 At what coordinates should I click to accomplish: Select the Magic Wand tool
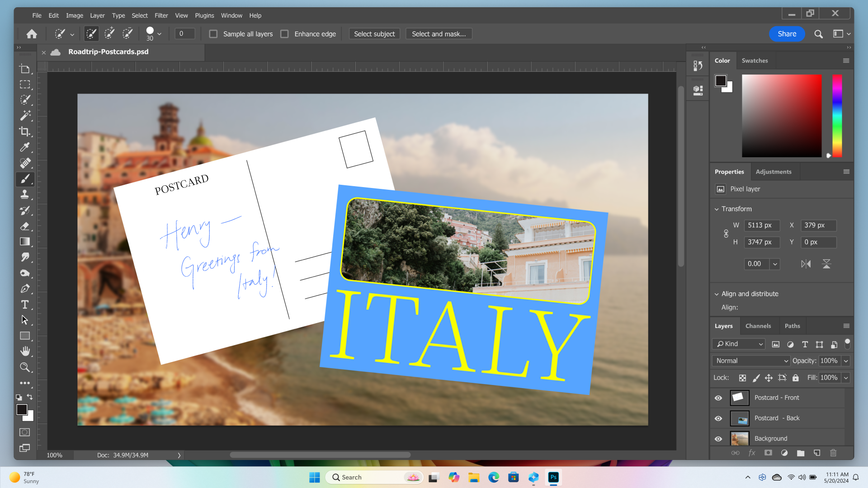pos(25,116)
